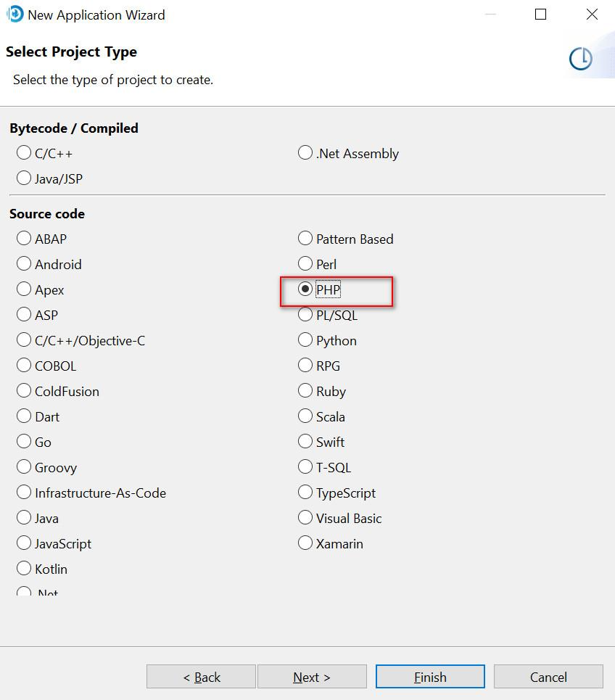Proceed with the Next button
Image resolution: width=615 pixels, height=700 pixels.
click(312, 676)
